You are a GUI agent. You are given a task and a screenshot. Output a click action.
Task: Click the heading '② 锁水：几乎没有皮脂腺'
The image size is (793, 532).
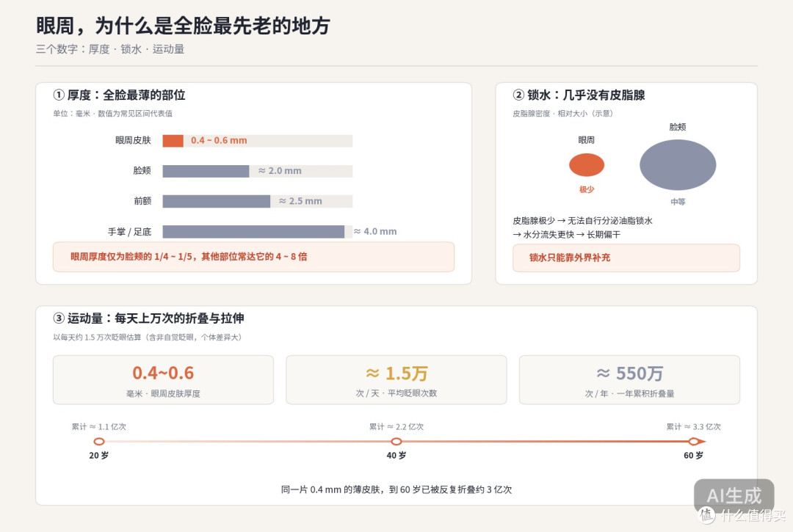[x=579, y=95]
